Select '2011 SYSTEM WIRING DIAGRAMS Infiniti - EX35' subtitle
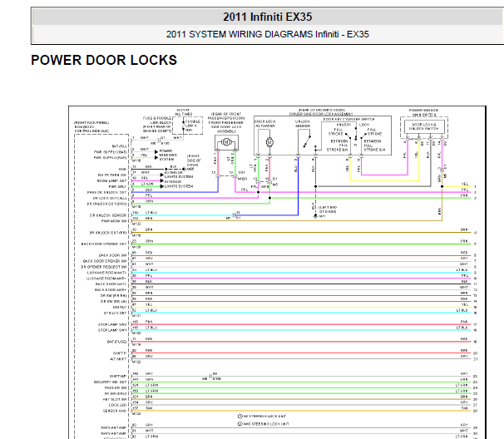Viewport: 504px width, 439px height. 268,34
